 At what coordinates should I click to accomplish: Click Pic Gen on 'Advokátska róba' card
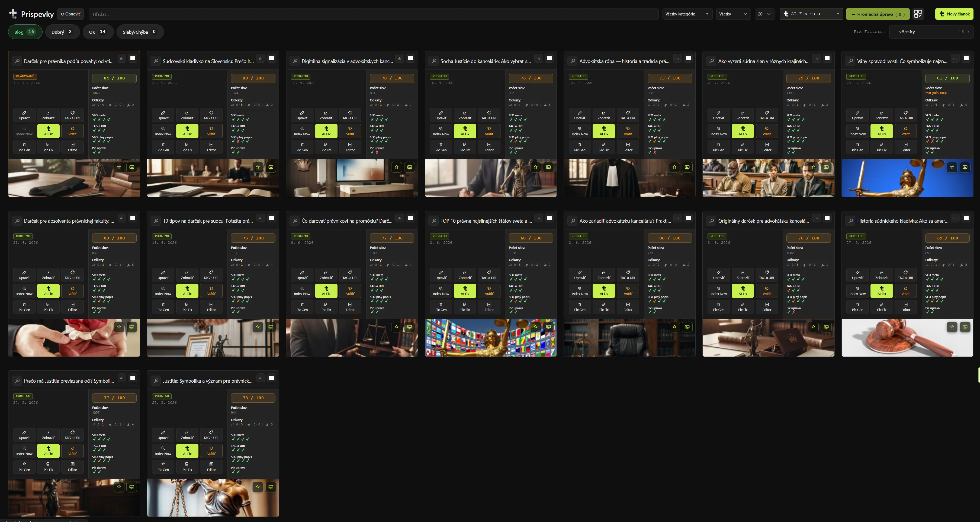click(580, 147)
